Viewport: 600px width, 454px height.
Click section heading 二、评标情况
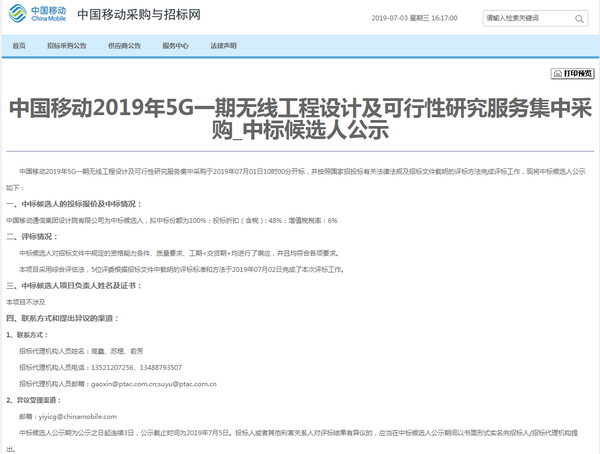(x=32, y=237)
